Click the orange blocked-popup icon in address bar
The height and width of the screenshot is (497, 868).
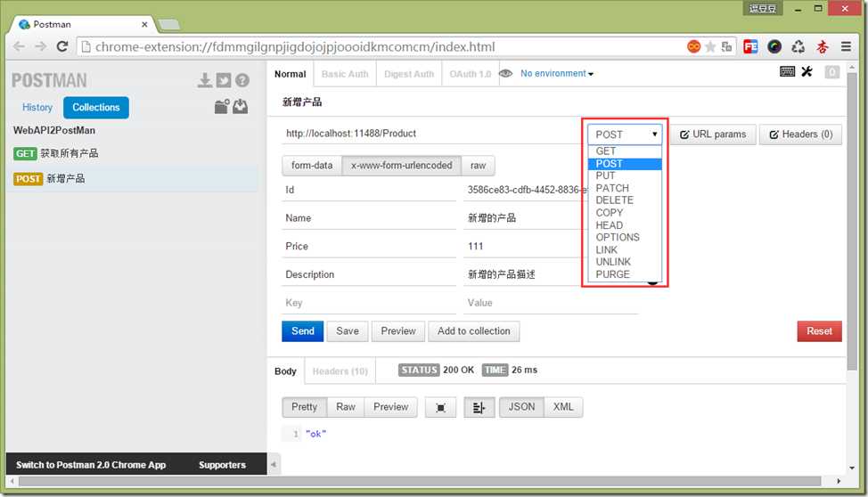pyautogui.click(x=693, y=47)
